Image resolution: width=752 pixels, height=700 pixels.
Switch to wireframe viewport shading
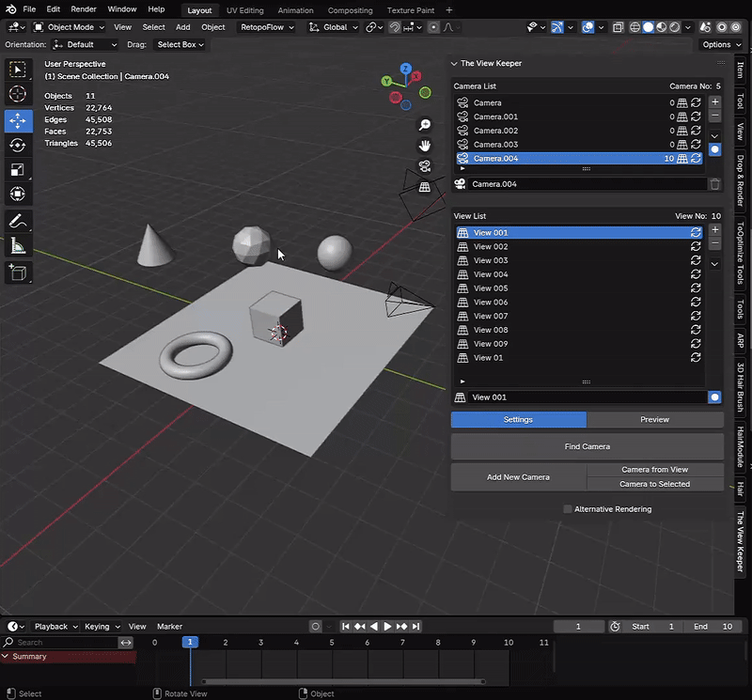(634, 27)
